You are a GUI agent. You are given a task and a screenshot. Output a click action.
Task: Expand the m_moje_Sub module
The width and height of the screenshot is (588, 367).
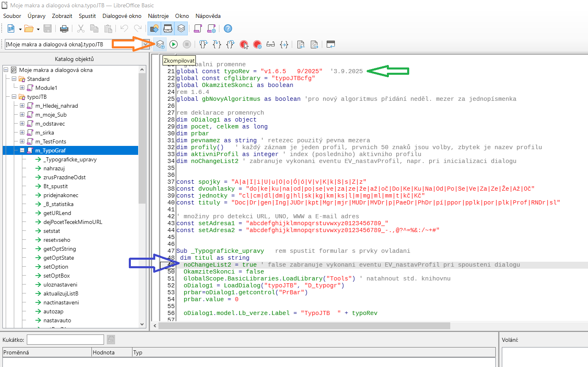point(22,115)
